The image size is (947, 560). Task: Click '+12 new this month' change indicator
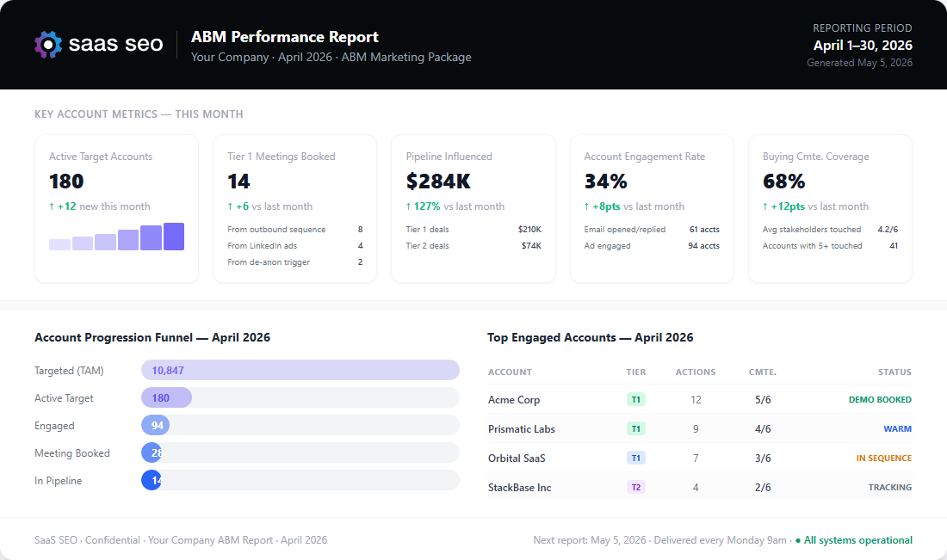click(100, 206)
